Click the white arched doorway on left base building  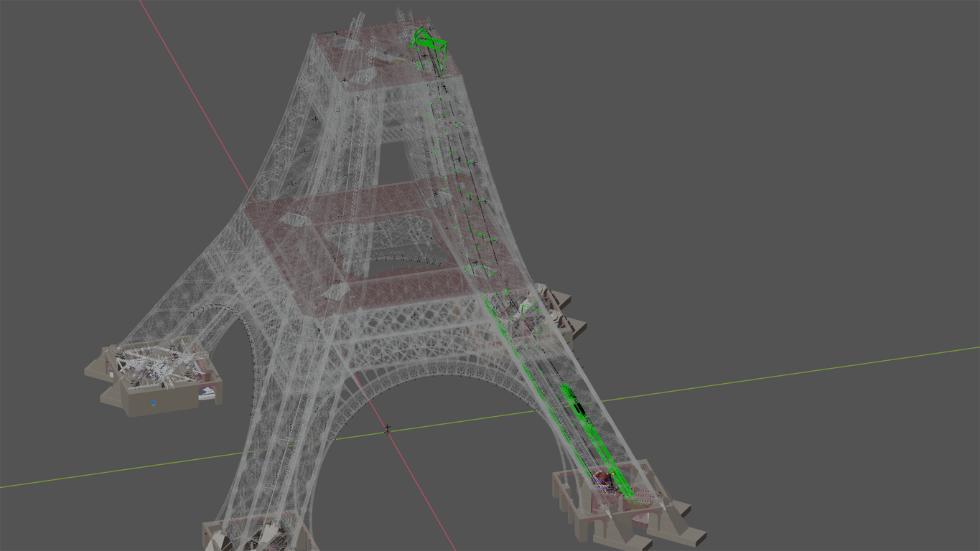pos(207,392)
